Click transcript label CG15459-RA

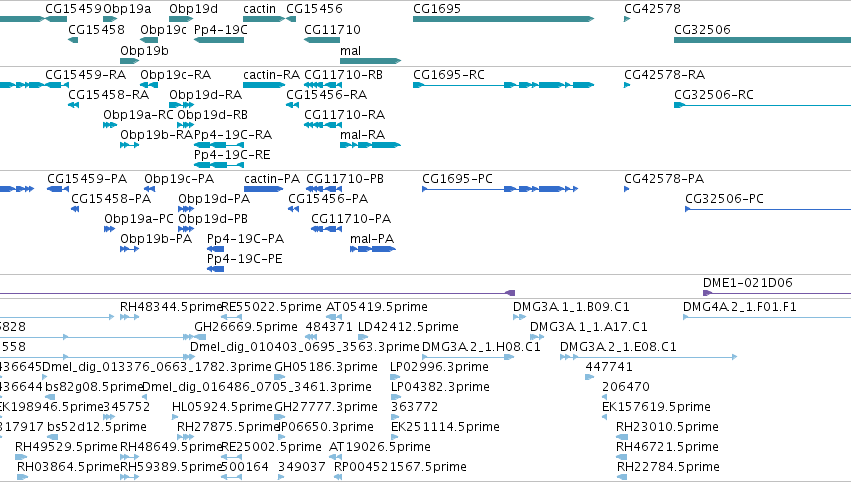point(86,74)
